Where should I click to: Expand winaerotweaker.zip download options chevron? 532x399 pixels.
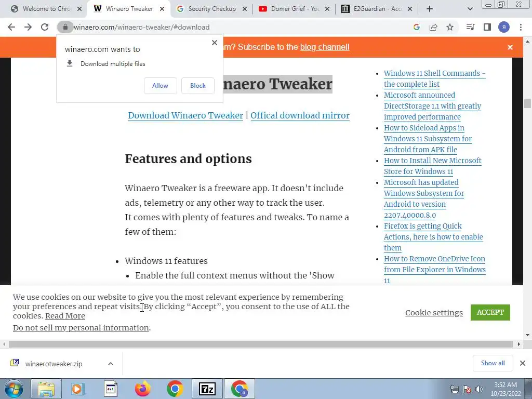(x=110, y=364)
